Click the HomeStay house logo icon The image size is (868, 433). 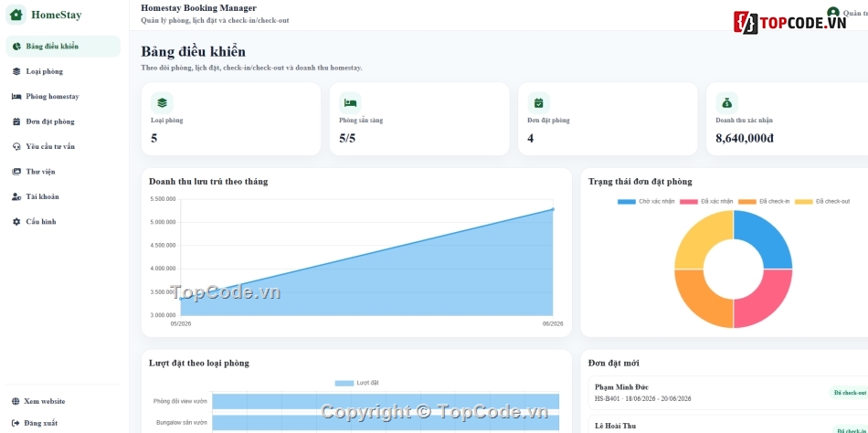(16, 15)
